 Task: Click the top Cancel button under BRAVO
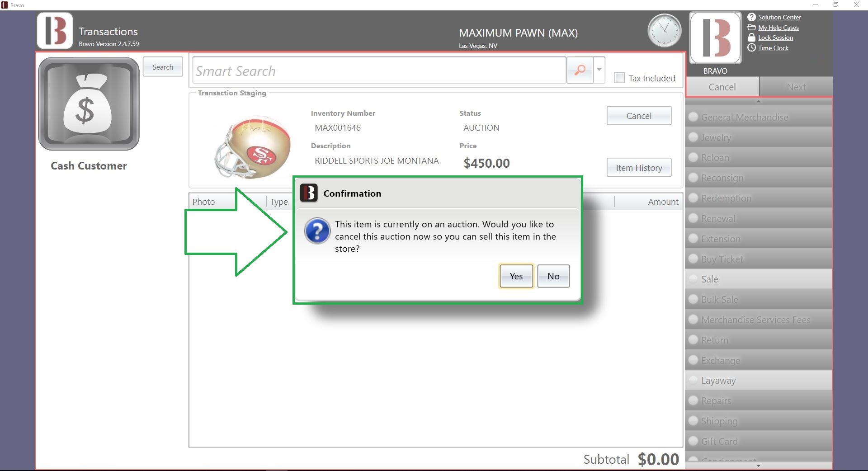[x=722, y=87]
